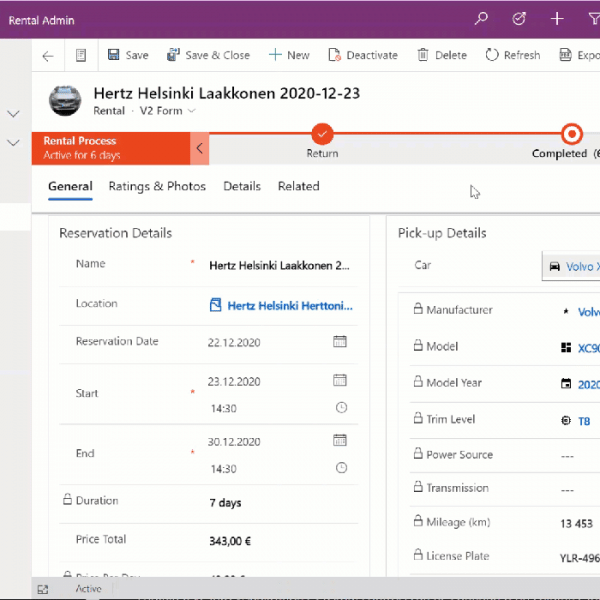The image size is (600, 600).
Task: Click the Start time 14:30 field
Action: pos(223,409)
